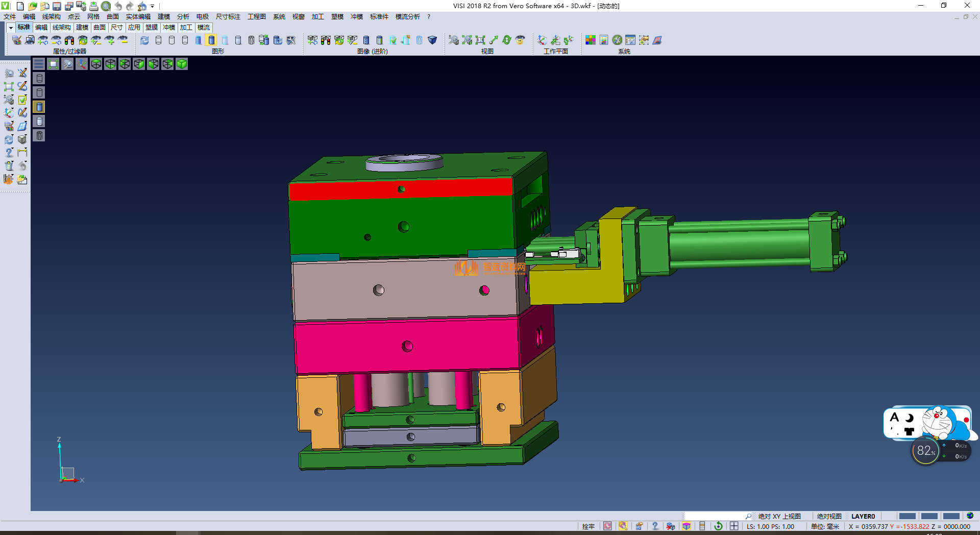Click the green refresh view arrows icon
The height and width of the screenshot is (535, 980).
coord(507,40)
